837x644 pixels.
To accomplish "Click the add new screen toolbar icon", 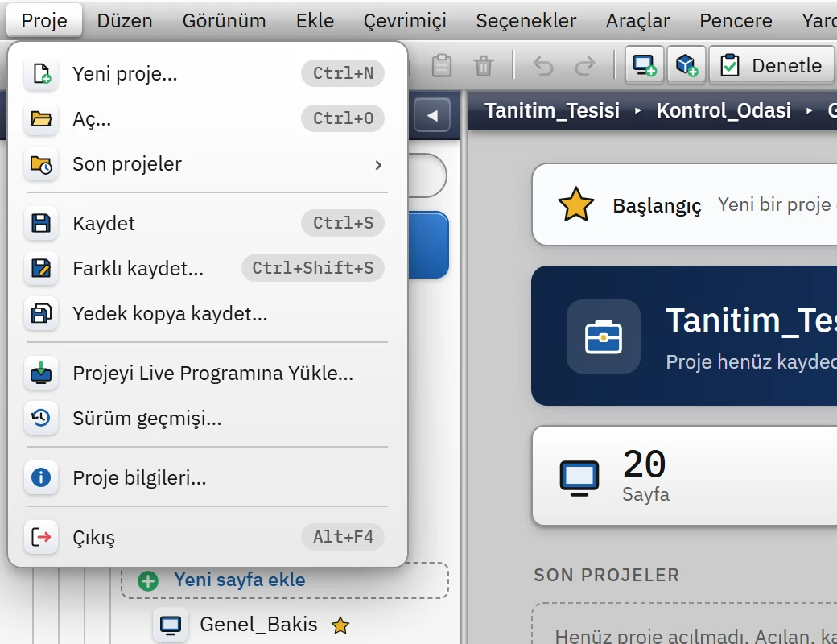I will [x=645, y=65].
